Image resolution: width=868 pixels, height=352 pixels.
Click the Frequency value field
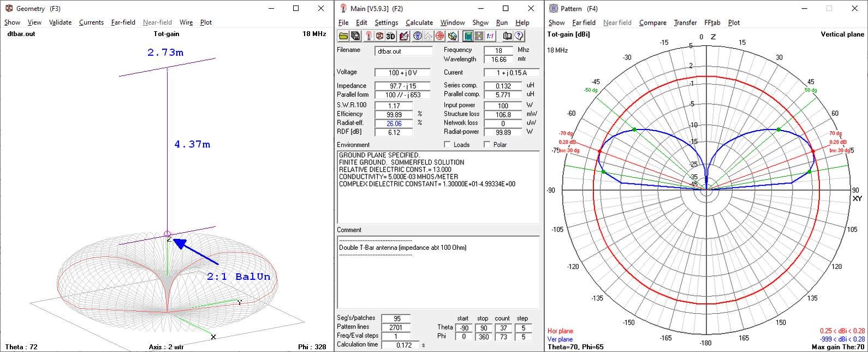click(498, 50)
